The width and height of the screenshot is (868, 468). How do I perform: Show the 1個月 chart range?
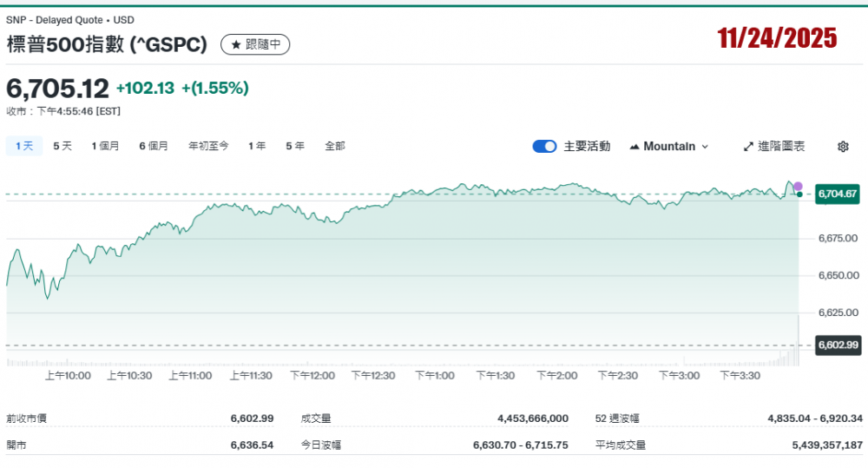point(105,147)
